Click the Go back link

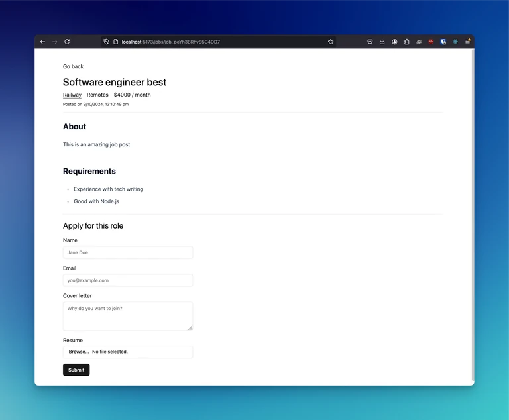[73, 66]
